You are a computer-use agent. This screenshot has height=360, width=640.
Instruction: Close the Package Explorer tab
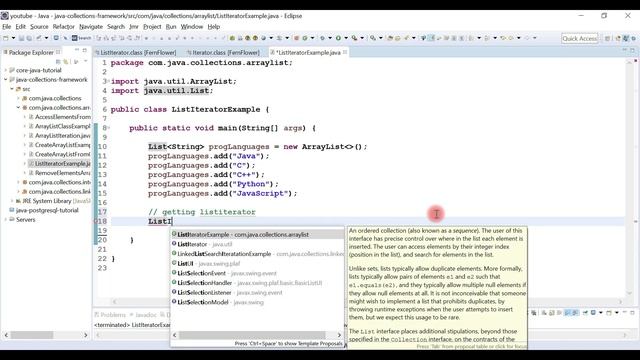[58, 52]
